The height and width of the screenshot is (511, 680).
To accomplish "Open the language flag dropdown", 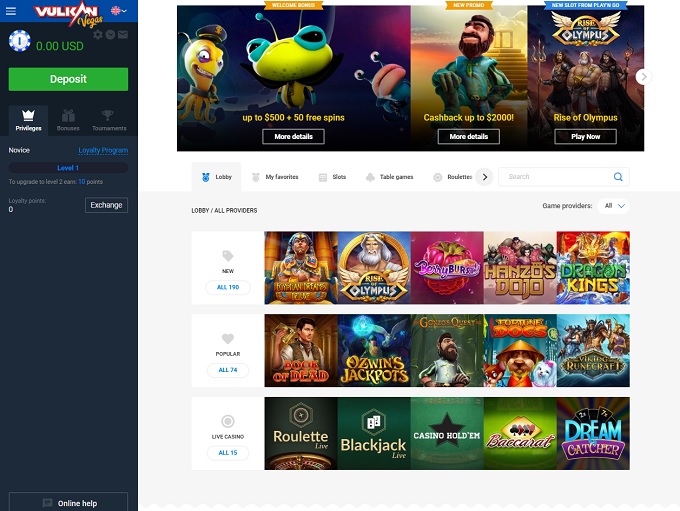I will 119,11.
